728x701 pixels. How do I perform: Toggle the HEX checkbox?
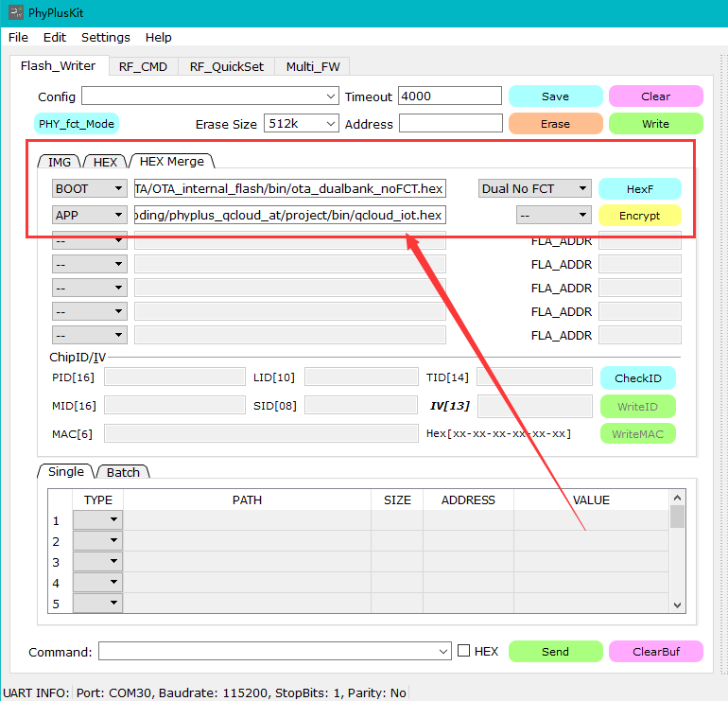pyautogui.click(x=464, y=651)
